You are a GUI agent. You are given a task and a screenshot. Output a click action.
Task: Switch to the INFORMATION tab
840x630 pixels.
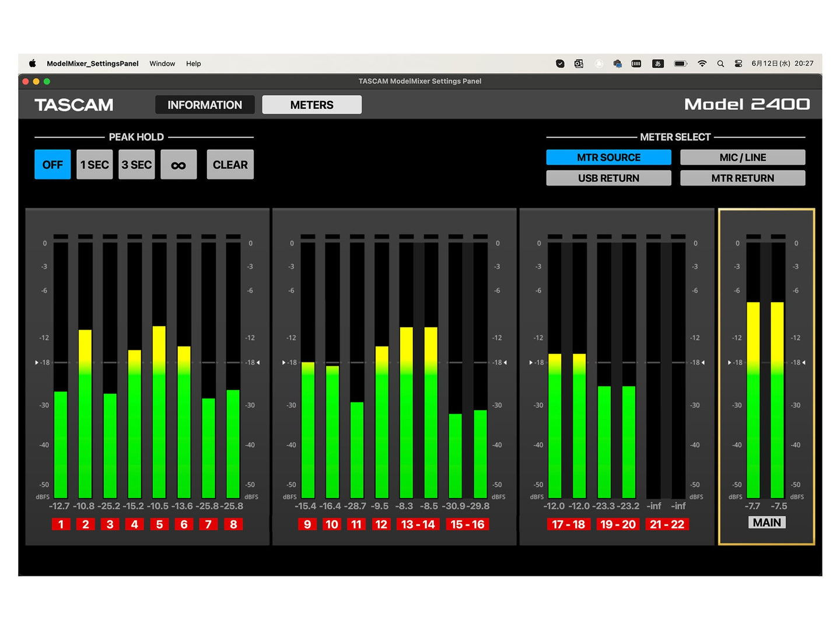point(205,105)
